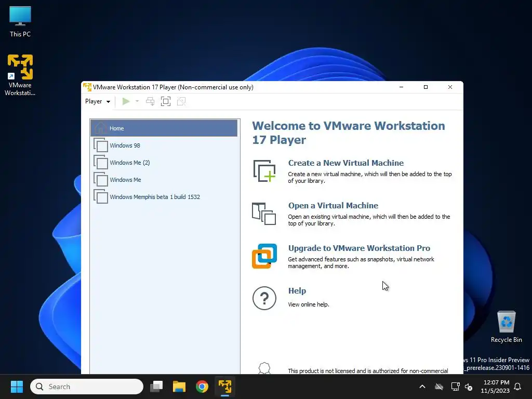Image resolution: width=532 pixels, height=399 pixels.
Task: Click the OneDrive cloud tray icon
Action: tap(439, 387)
